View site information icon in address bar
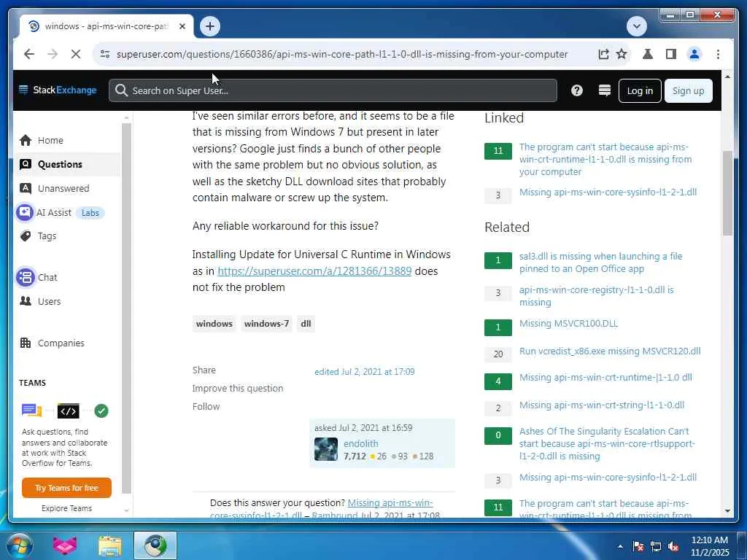The height and width of the screenshot is (560, 747). point(105,54)
